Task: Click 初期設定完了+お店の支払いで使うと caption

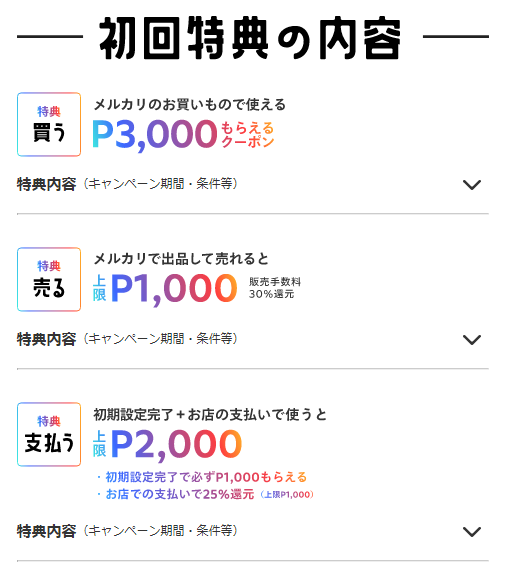Action: coord(210,414)
